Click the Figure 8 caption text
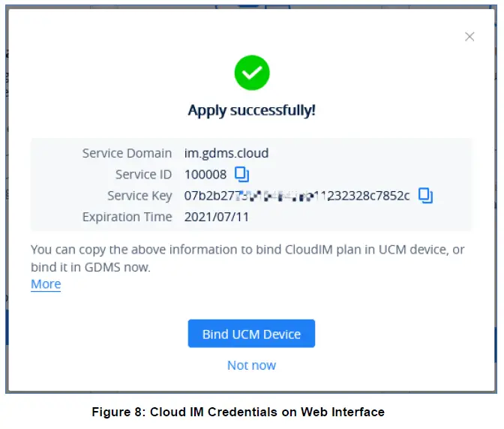Screen dimensions: 504x429 point(238,412)
